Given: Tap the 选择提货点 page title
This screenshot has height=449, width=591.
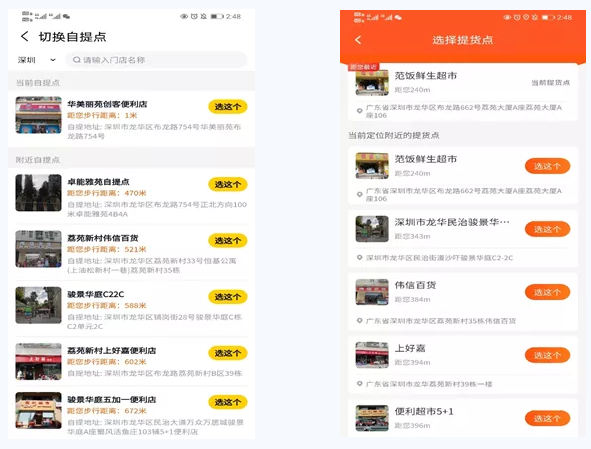Looking at the screenshot, I should pos(463,40).
